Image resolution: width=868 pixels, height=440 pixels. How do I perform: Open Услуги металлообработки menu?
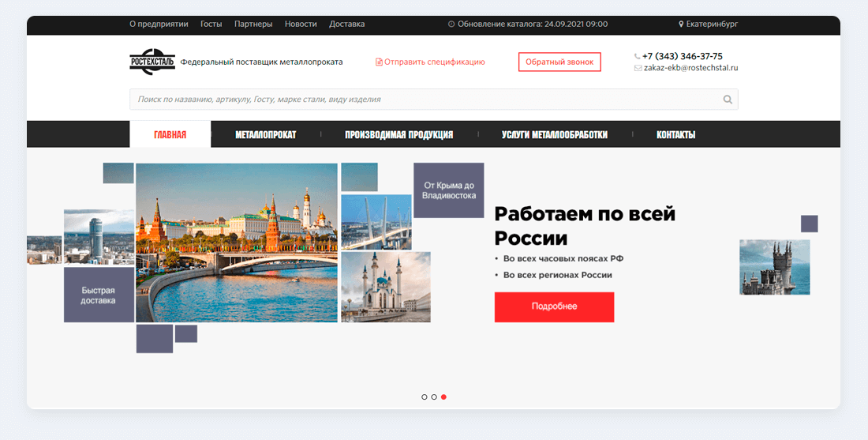(555, 134)
